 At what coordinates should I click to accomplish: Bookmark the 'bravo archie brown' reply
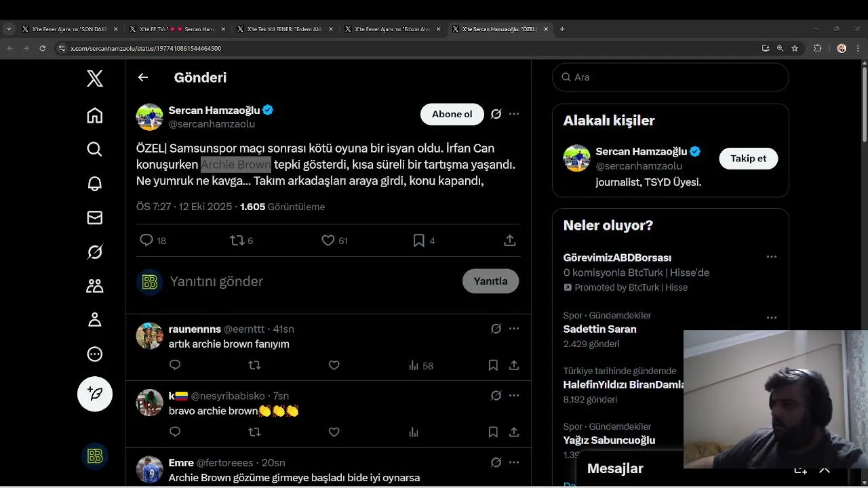click(493, 432)
